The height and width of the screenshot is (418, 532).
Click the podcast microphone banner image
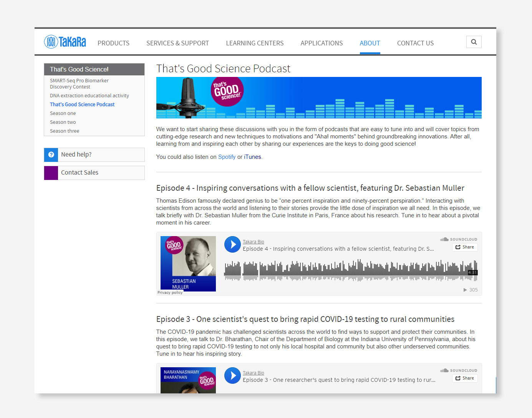(319, 98)
